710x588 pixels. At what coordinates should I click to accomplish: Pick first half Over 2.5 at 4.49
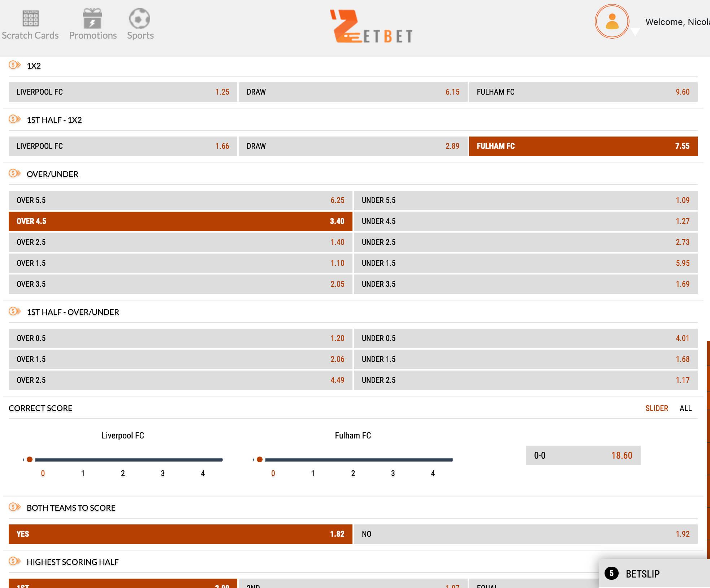(x=180, y=380)
